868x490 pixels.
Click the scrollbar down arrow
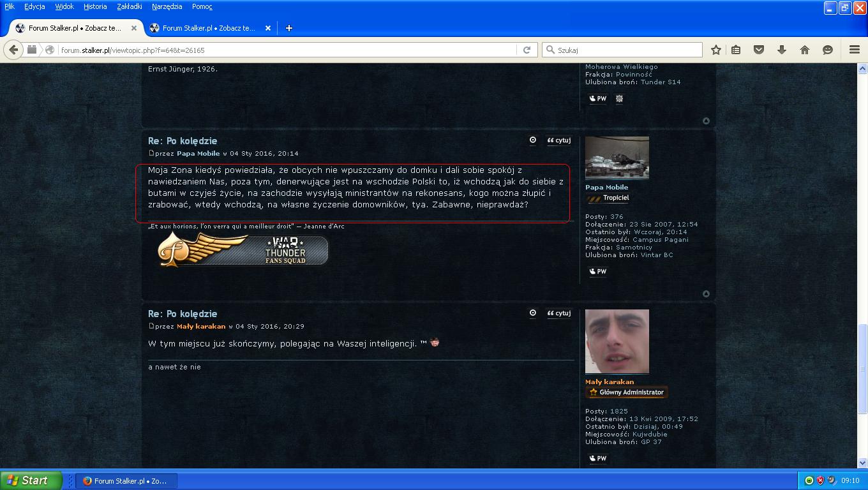[x=862, y=464]
